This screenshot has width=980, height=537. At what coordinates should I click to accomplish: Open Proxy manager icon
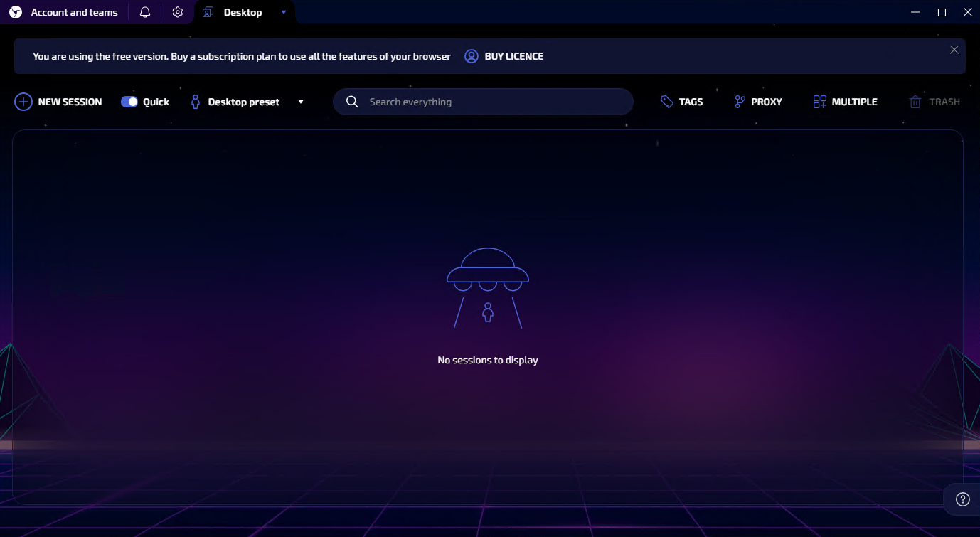tap(740, 102)
